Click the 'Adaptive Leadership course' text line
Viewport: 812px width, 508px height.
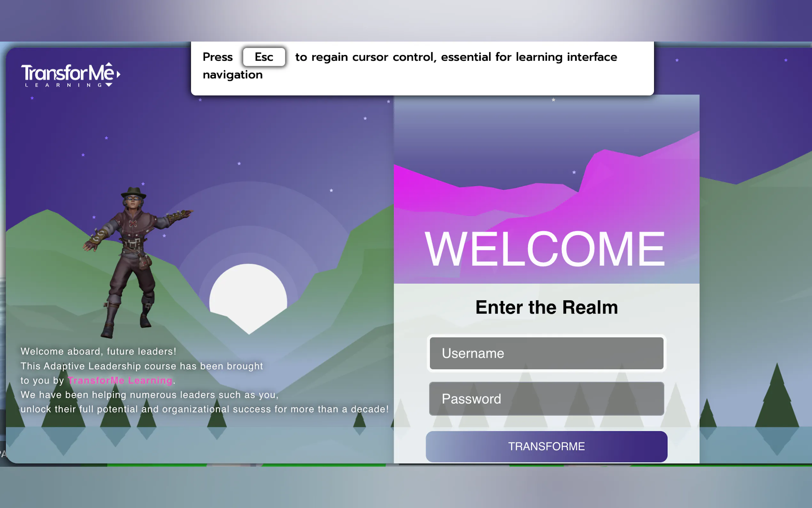tap(141, 366)
